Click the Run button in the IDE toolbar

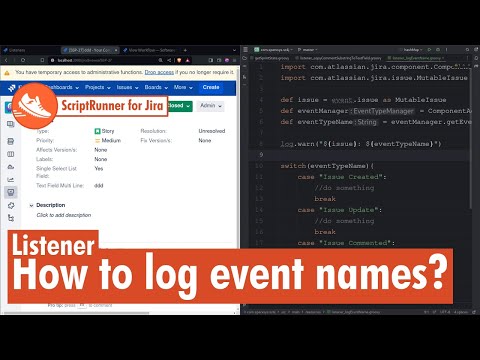click(x=430, y=50)
